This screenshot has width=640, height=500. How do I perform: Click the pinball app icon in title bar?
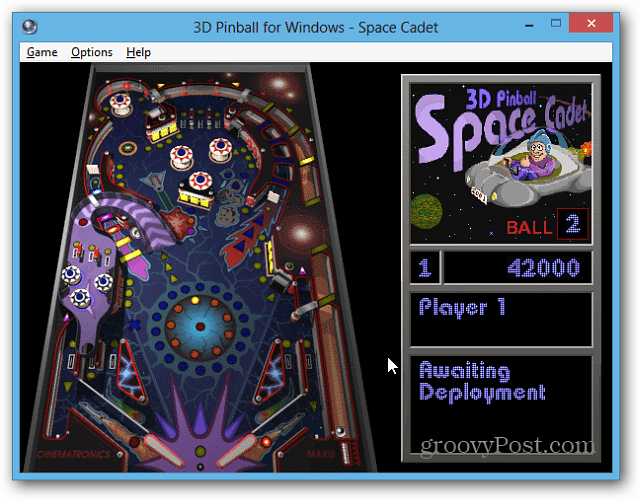point(29,27)
